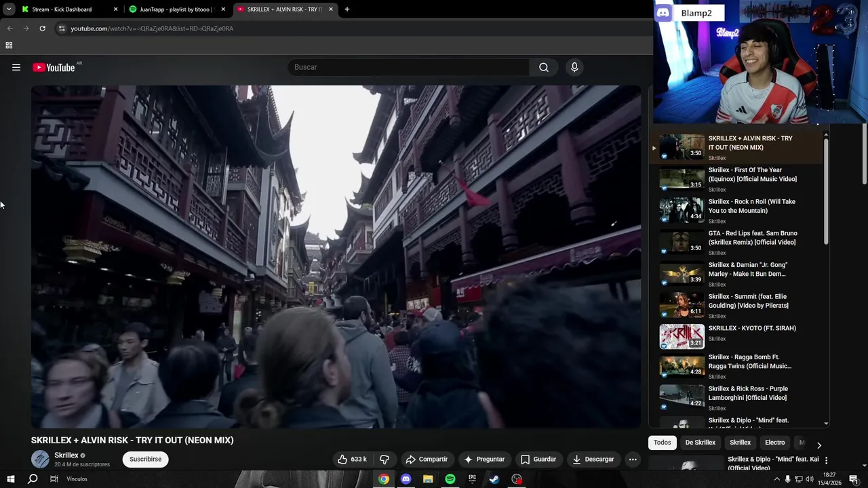Open the more actions three-dots menu
Screen dimensions: 868x488
pos(633,459)
